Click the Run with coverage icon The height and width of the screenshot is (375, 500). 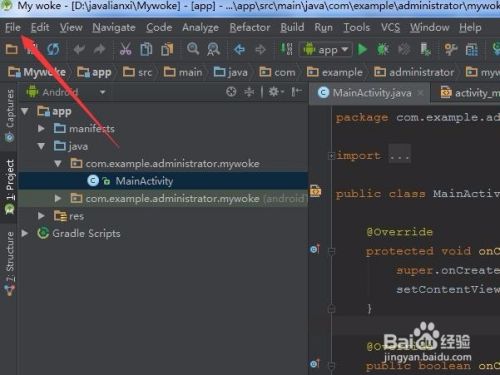pos(403,49)
